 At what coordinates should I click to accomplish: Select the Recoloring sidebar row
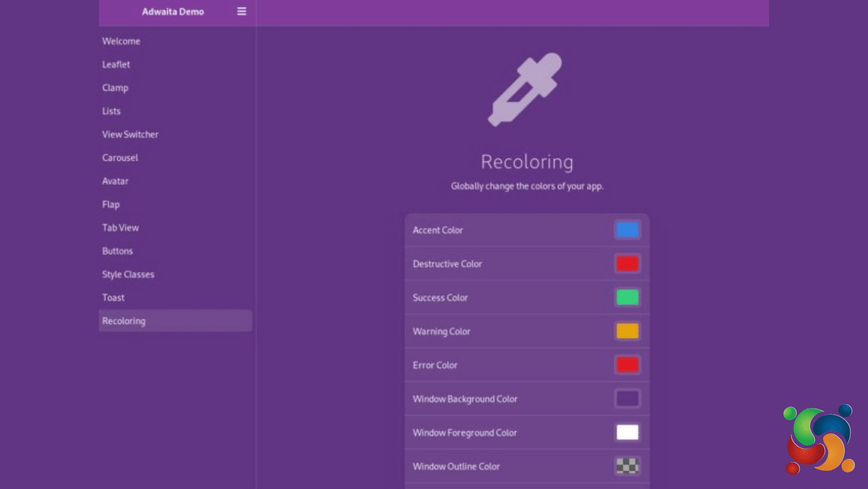(175, 321)
